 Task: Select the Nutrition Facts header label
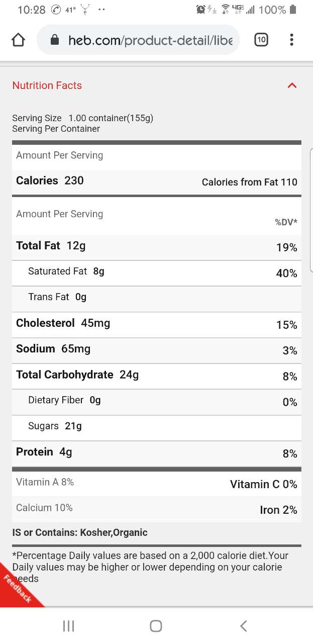point(47,85)
